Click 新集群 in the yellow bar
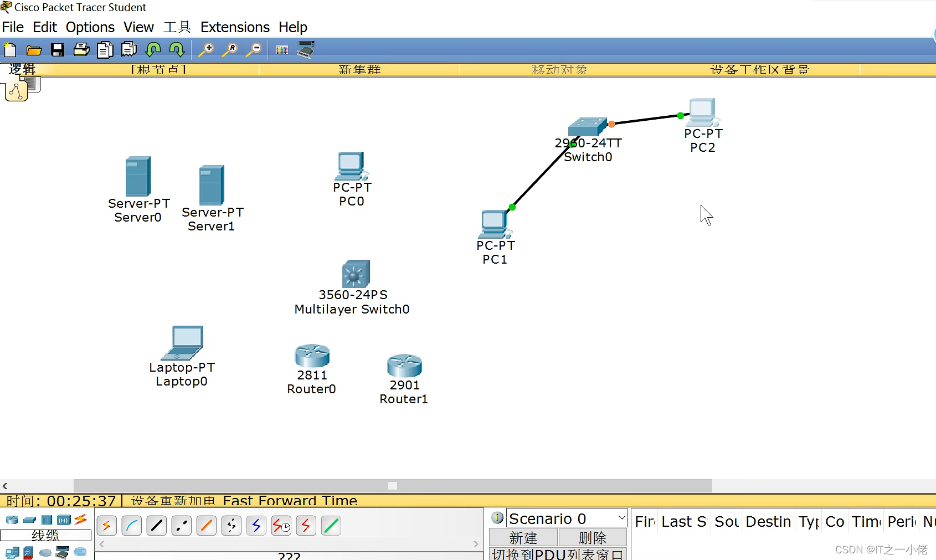Viewport: 936px width, 560px height. [359, 69]
